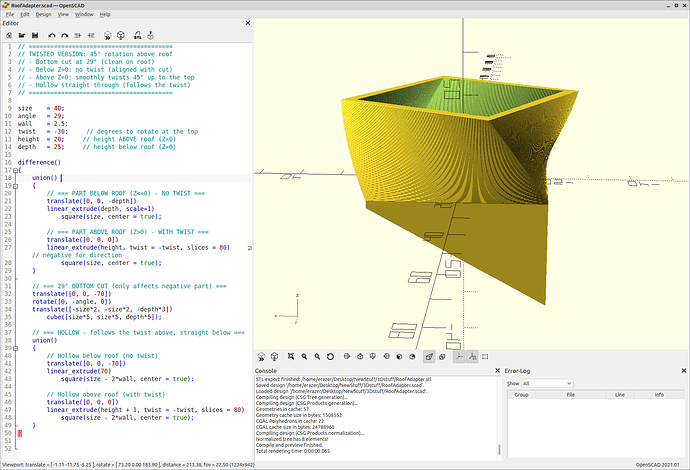The image size is (690, 470).
Task: Sort Error-Log by the Info column
Action: pos(659,395)
